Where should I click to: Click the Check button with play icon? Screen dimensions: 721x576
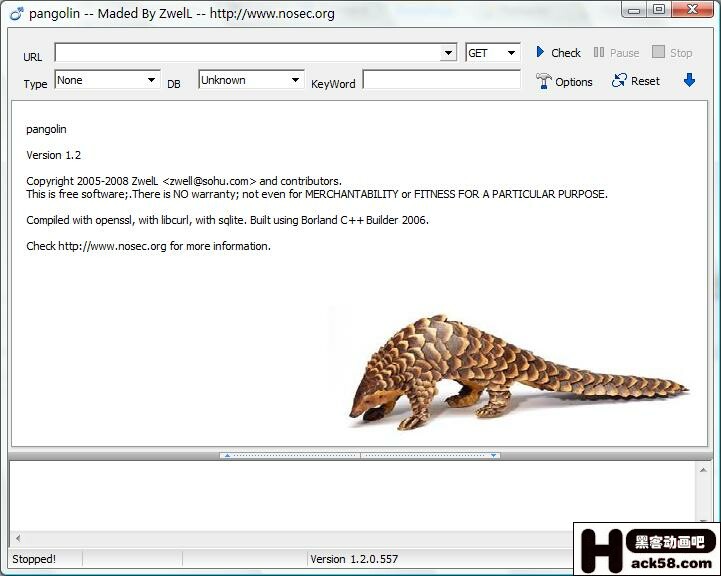pos(558,52)
